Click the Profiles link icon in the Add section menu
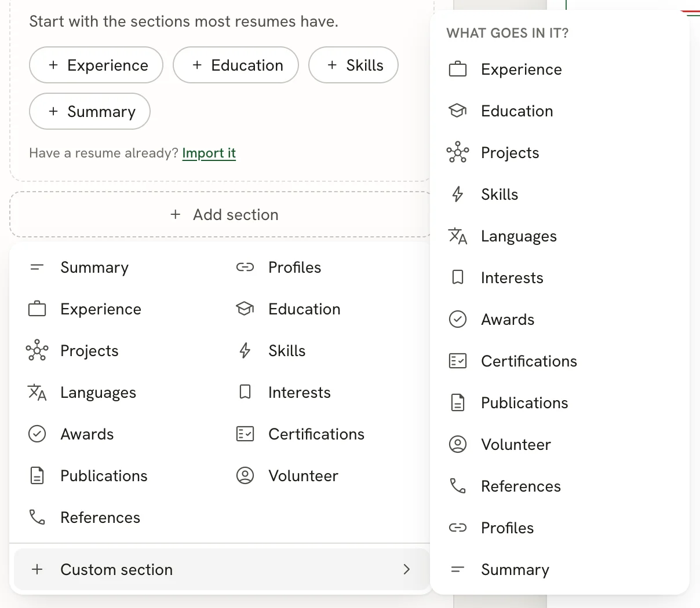700x608 pixels. click(x=245, y=268)
